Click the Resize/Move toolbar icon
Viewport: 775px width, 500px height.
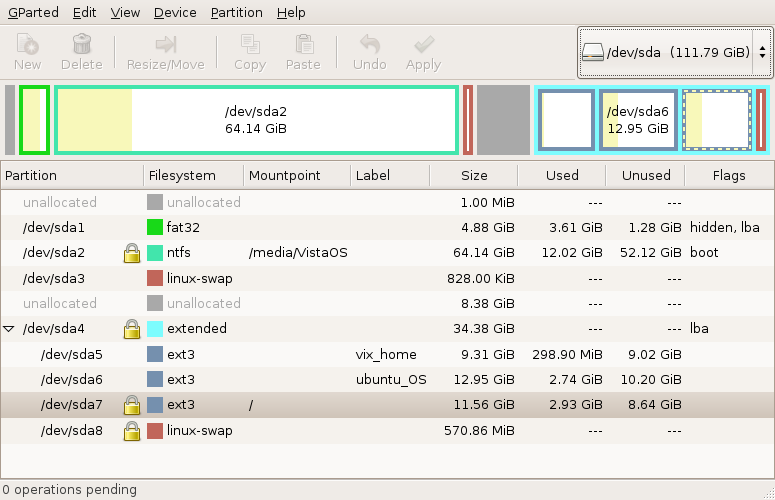(166, 44)
